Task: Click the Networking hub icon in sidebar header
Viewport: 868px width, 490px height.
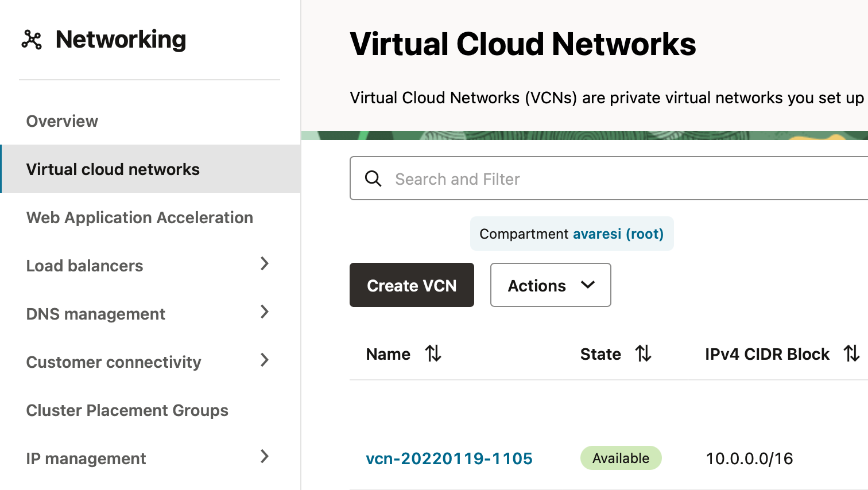Action: tap(32, 40)
